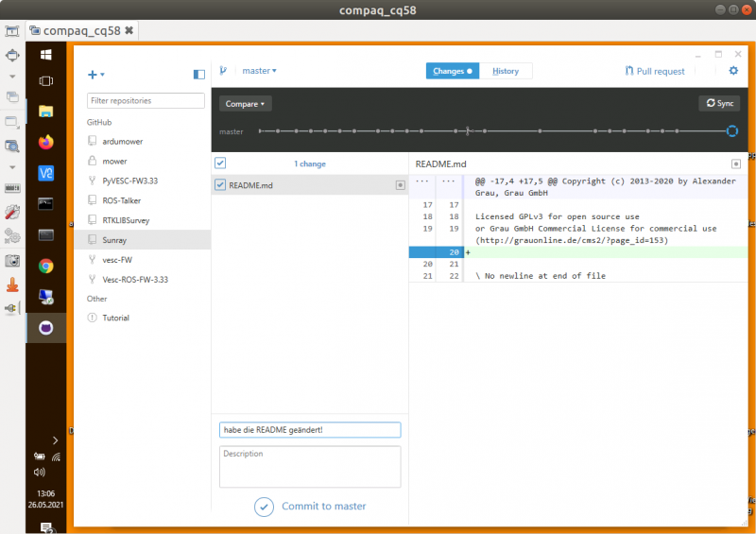Open the notification center icon
Screen dimensions: 756x534
[x=46, y=527]
